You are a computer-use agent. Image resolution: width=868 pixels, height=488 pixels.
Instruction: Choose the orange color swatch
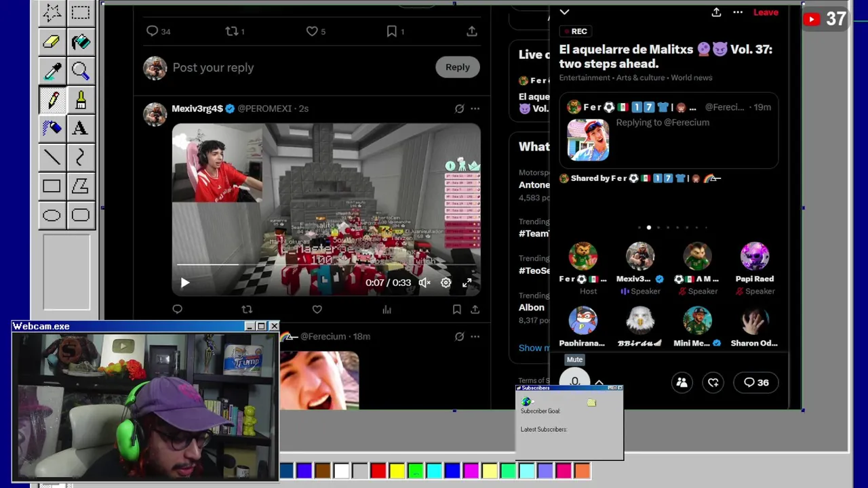tap(582, 470)
